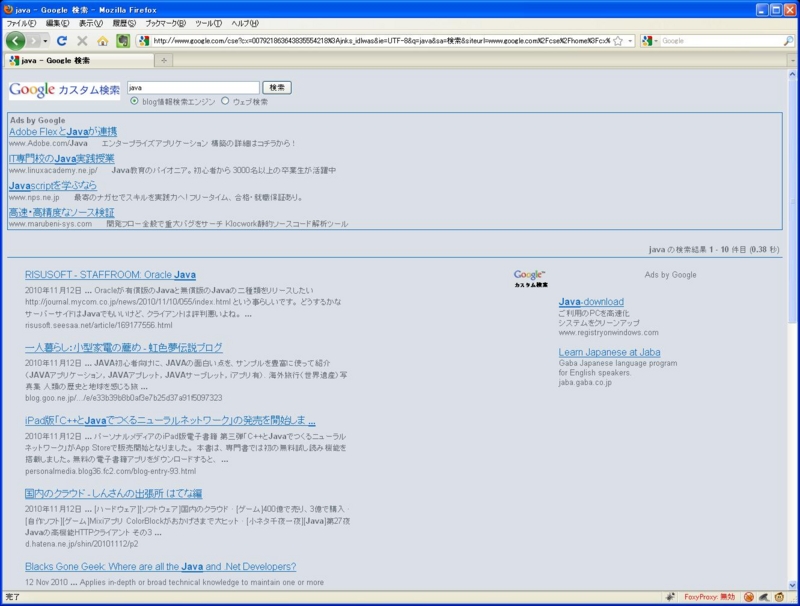Click the dark gray status bar icon

764,596
